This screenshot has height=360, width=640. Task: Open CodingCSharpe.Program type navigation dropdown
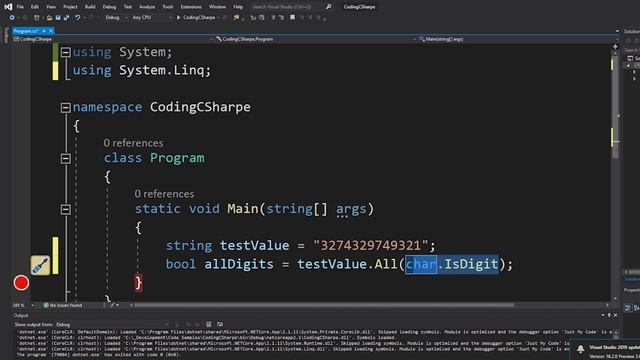pyautogui.click(x=316, y=39)
